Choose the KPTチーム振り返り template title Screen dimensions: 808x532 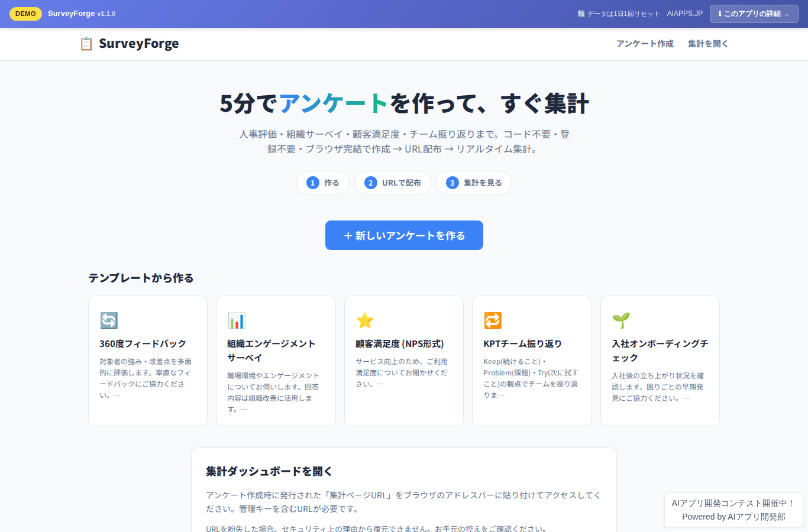[x=523, y=343]
